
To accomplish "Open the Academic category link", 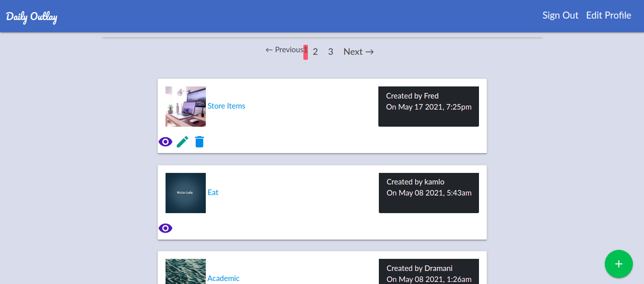I will [223, 278].
